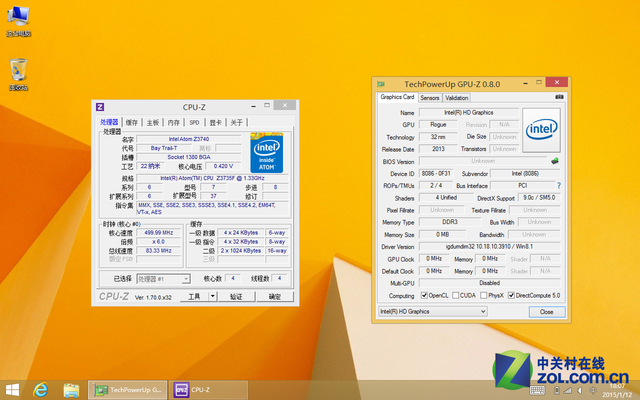The width and height of the screenshot is (640, 400).
Task: Click the 确定 button in CPU-Z
Action: [x=275, y=297]
